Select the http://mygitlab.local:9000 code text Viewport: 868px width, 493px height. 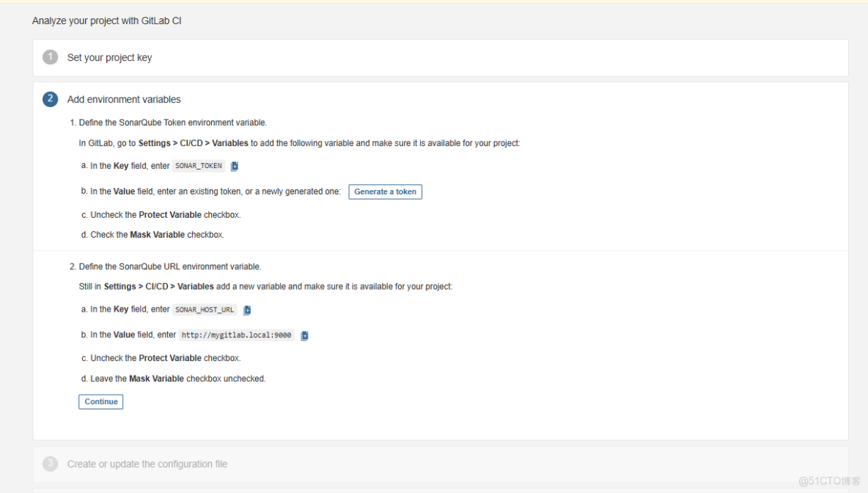[236, 335]
